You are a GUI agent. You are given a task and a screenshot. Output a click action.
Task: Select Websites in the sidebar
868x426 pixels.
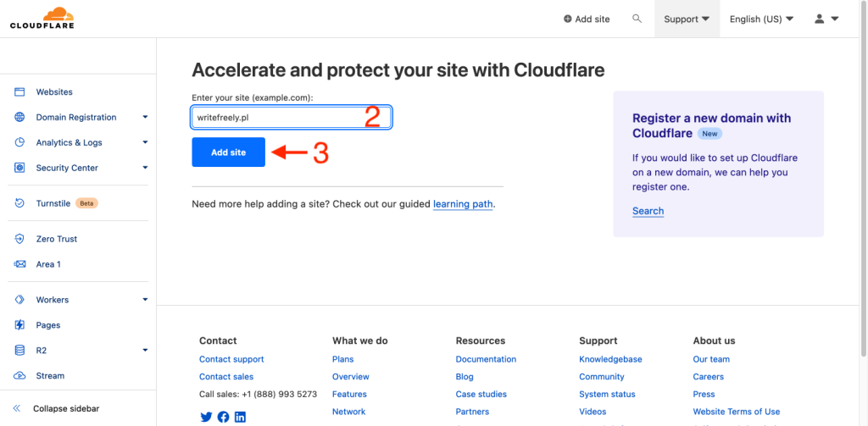[x=54, y=92]
